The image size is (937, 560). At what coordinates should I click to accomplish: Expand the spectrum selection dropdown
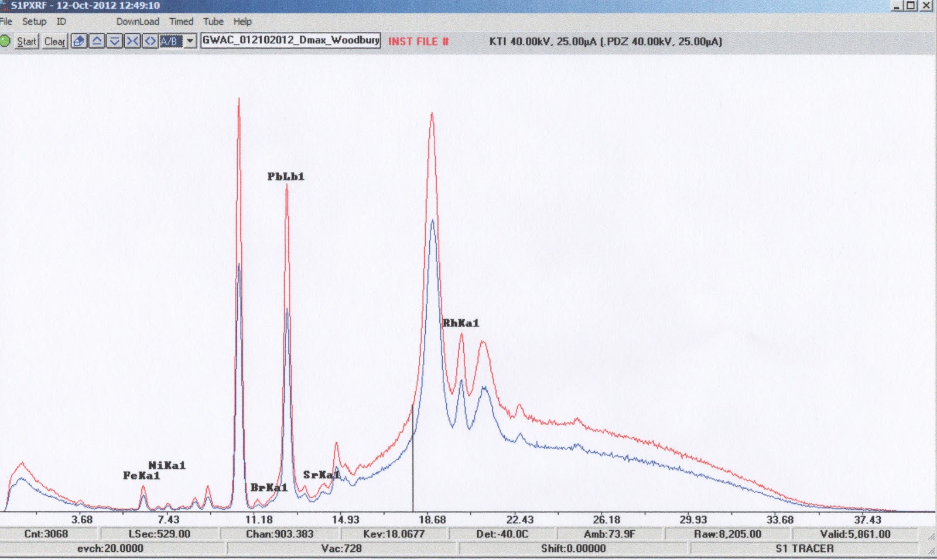[x=189, y=41]
